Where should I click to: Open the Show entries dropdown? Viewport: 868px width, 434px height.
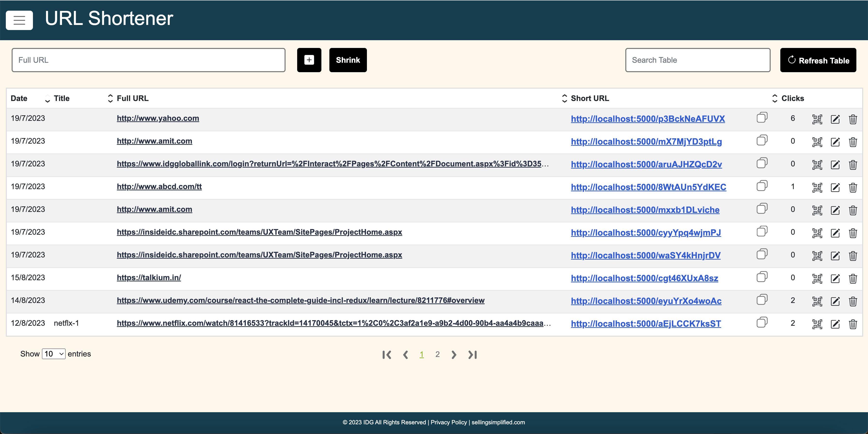tap(54, 354)
